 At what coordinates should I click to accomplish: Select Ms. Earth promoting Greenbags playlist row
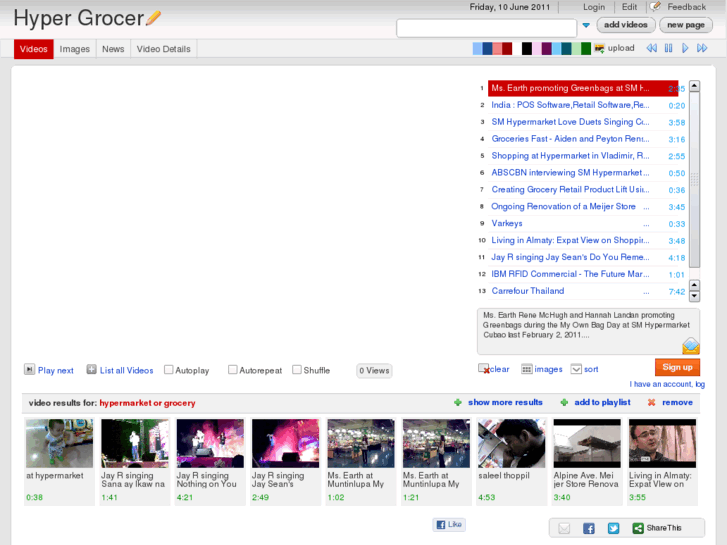[583, 88]
